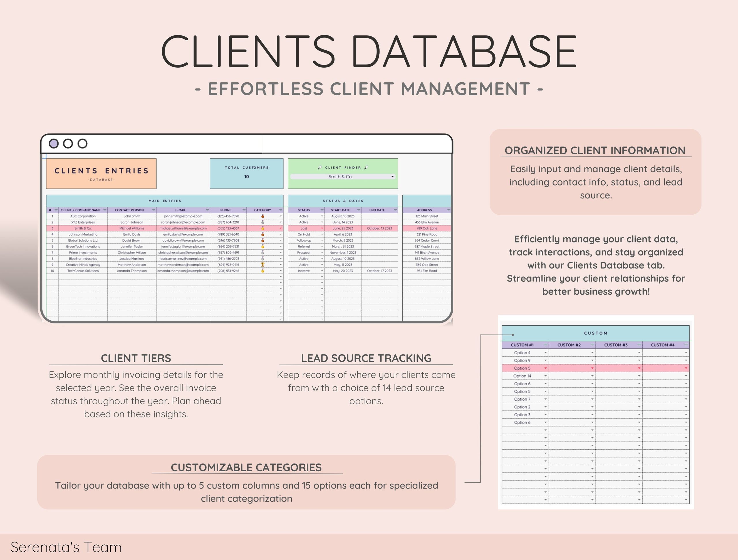
Task: Click the trophy icon in Creative Minds Agency row
Action: [x=263, y=265]
